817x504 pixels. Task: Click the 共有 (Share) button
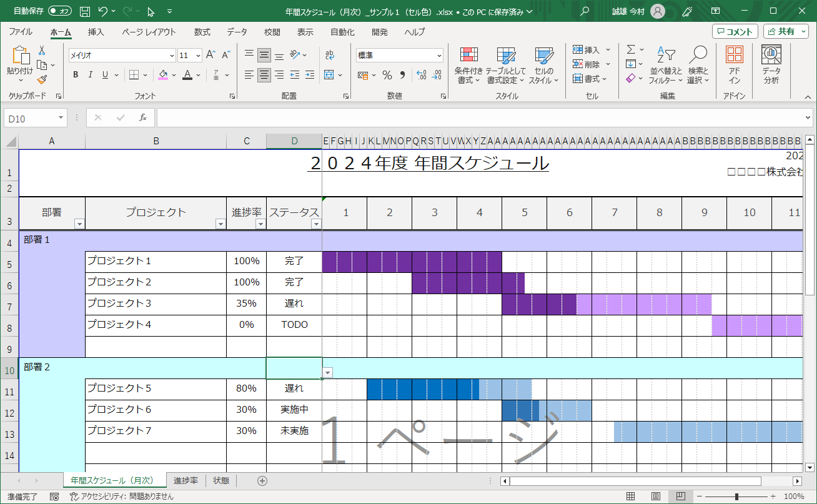786,31
